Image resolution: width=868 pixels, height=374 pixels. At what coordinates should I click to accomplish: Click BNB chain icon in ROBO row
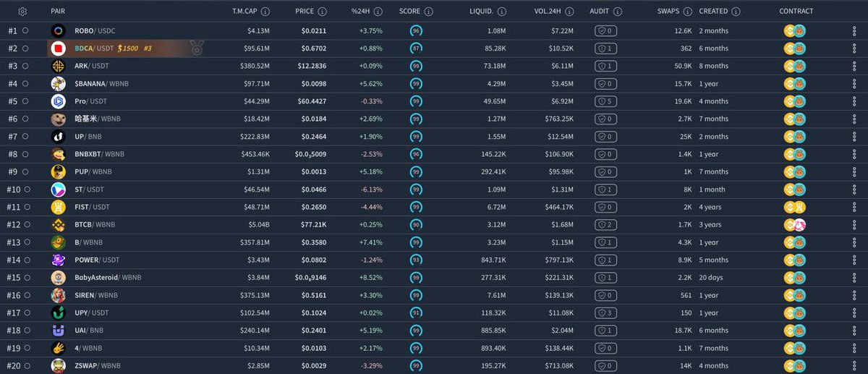(790, 31)
